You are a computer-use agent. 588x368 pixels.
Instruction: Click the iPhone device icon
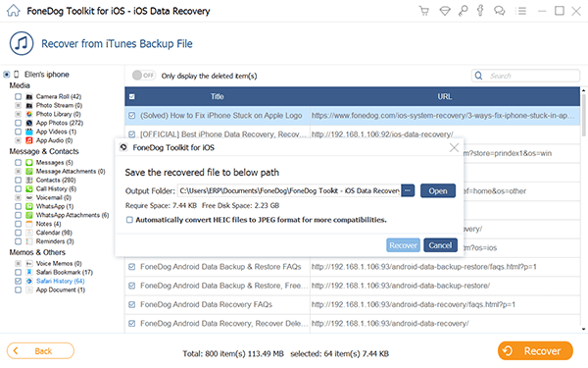(x=17, y=75)
